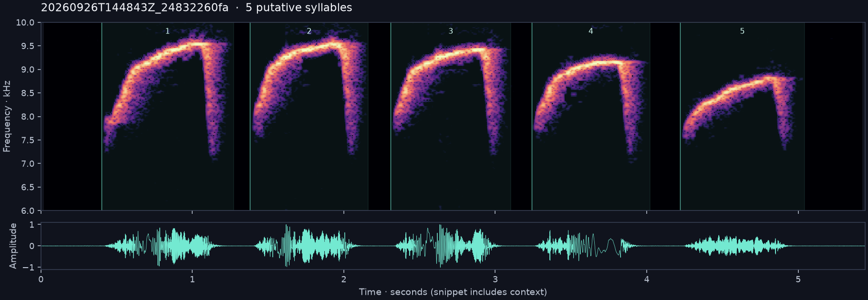Viewport: 868px width, 300px height.
Task: Select syllable label 4
Action: point(591,31)
